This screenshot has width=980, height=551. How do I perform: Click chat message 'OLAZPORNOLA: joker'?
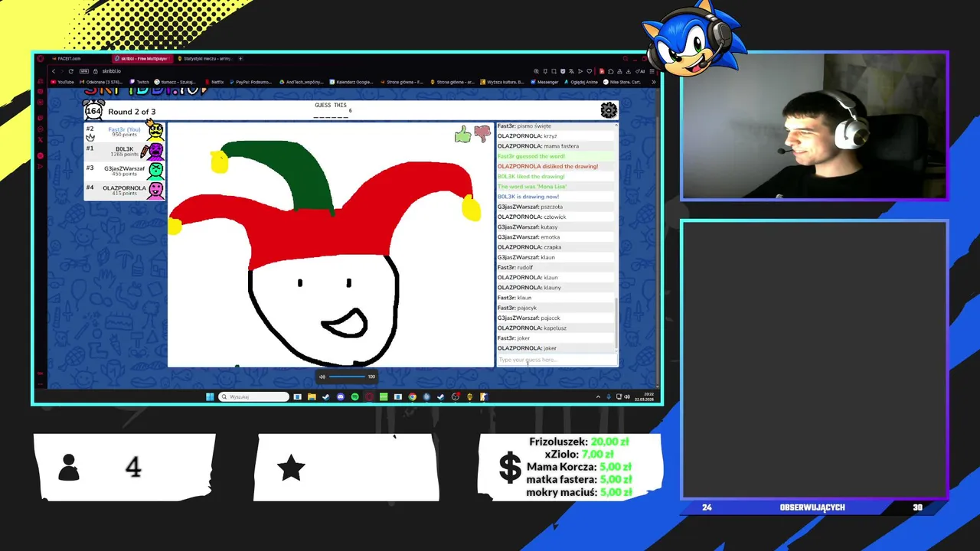556,348
